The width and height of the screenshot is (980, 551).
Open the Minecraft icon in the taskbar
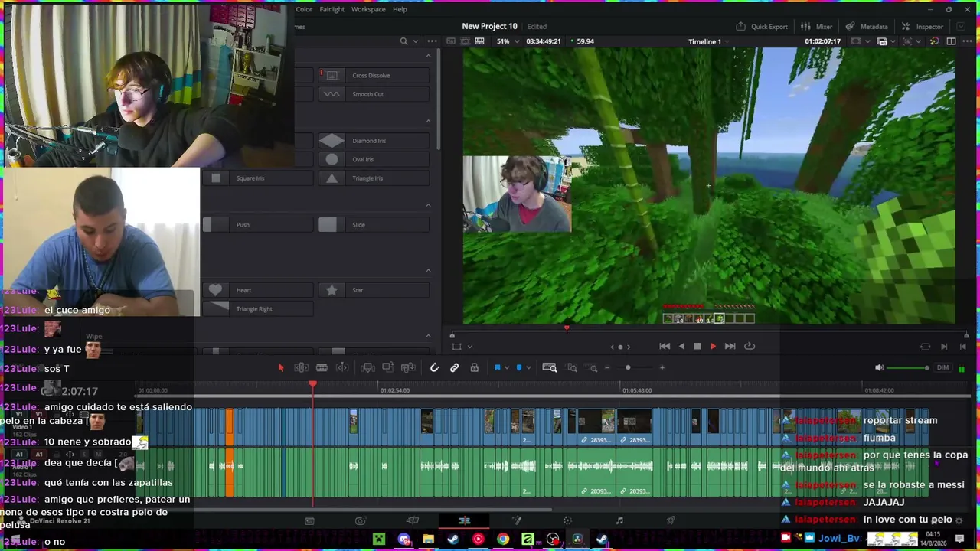(378, 540)
